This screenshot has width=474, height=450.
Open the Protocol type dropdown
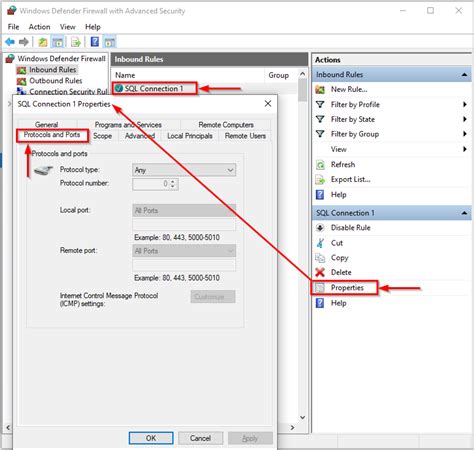pos(184,170)
